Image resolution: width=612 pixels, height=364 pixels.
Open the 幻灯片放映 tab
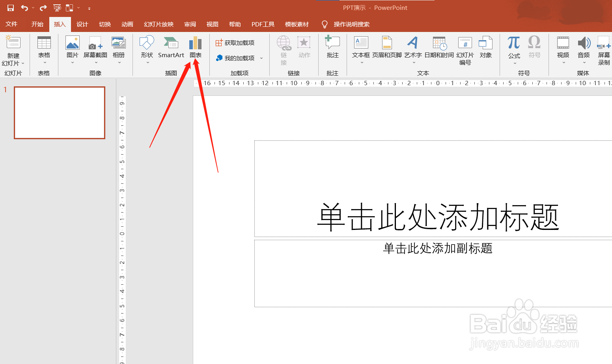159,24
